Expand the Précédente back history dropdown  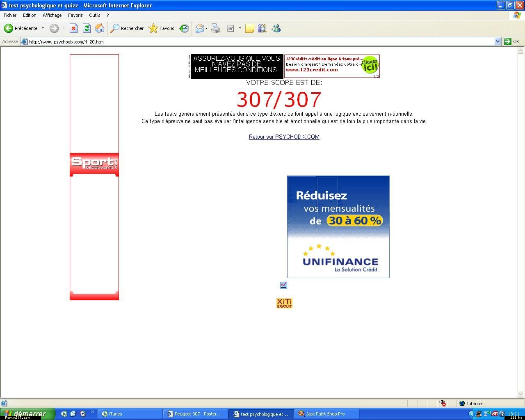[x=43, y=28]
